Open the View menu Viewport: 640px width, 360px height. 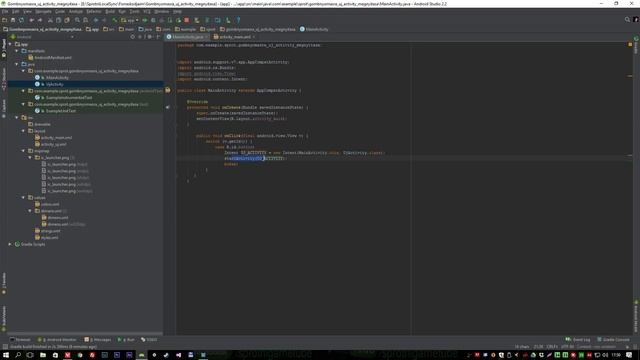(27, 11)
